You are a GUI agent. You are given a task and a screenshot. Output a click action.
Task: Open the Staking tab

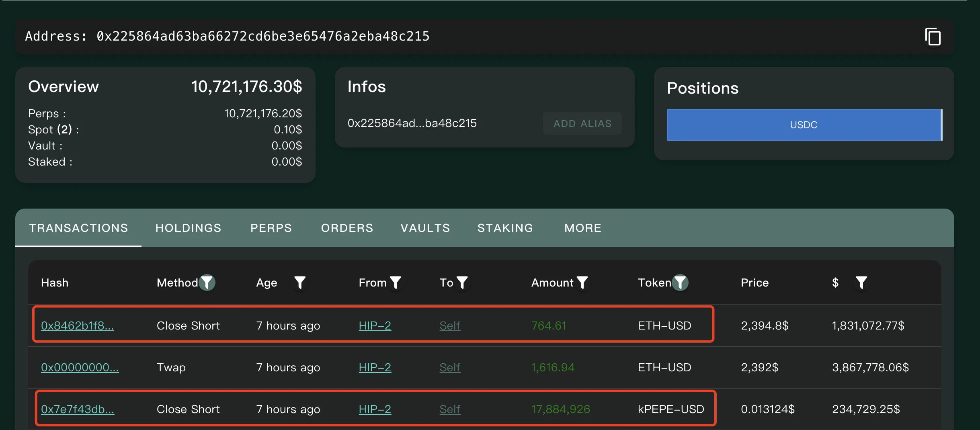(505, 228)
